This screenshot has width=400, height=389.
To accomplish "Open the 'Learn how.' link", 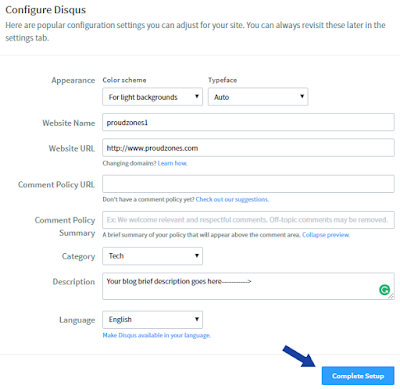I will (172, 163).
